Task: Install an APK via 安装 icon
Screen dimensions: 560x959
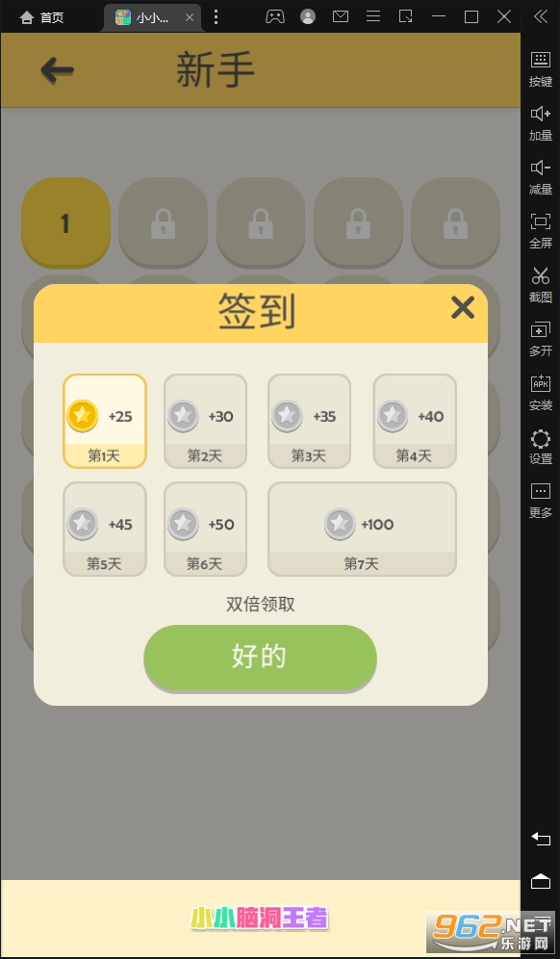Action: coord(541,392)
